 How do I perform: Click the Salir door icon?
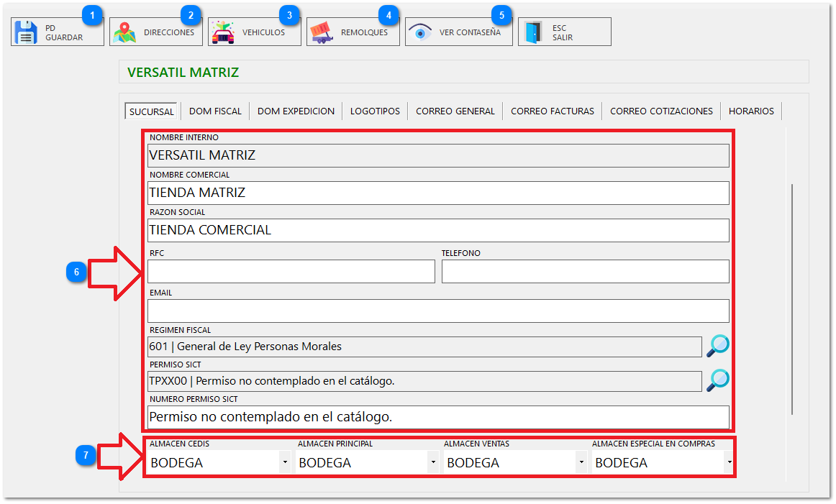point(533,32)
